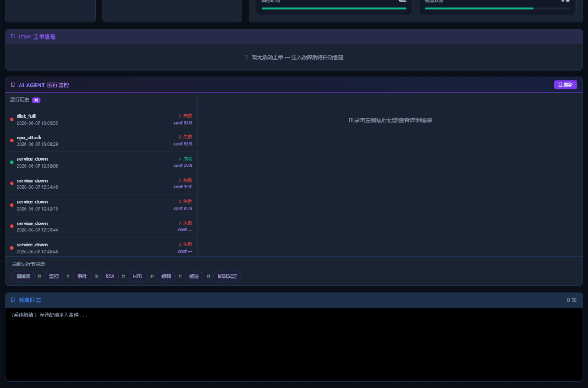Click the X 失败 label of disk_full
Screen dimensions: 588x388
tap(185, 116)
